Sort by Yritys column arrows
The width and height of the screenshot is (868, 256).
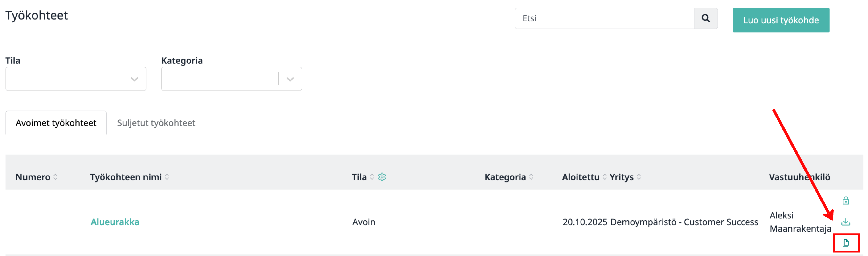639,177
